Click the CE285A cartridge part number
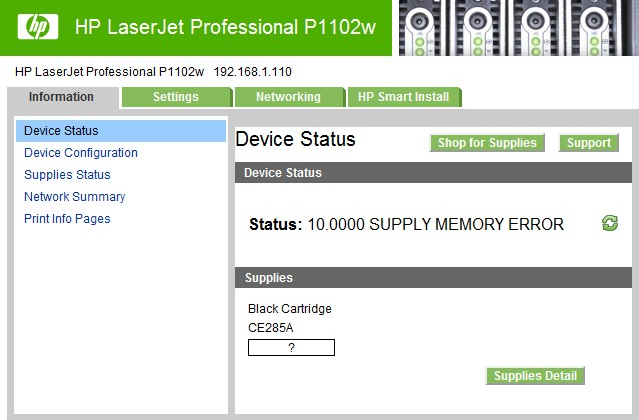Viewport: 639px width, 420px height. tap(271, 328)
